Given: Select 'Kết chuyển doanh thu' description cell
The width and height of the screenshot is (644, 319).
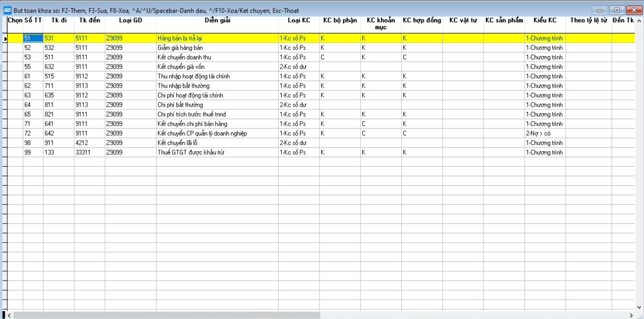Looking at the screenshot, I should click(217, 57).
